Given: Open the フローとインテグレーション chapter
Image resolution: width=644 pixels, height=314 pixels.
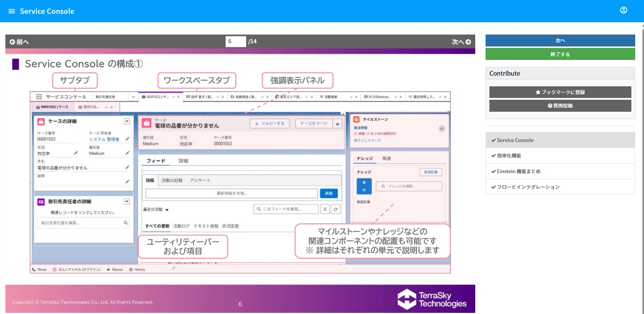Looking at the screenshot, I should click(560, 187).
